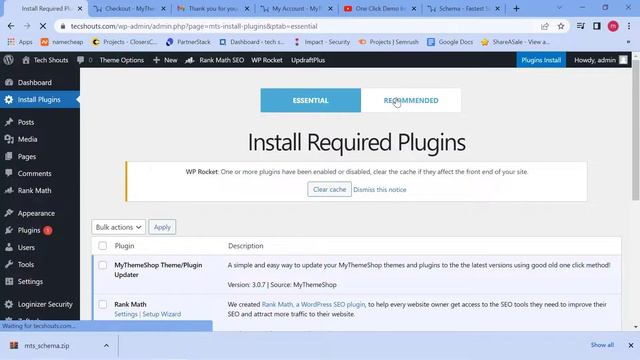Expand the hidden bookmarks overflow chevron
This screenshot has height=360, width=640.
(x=628, y=42)
